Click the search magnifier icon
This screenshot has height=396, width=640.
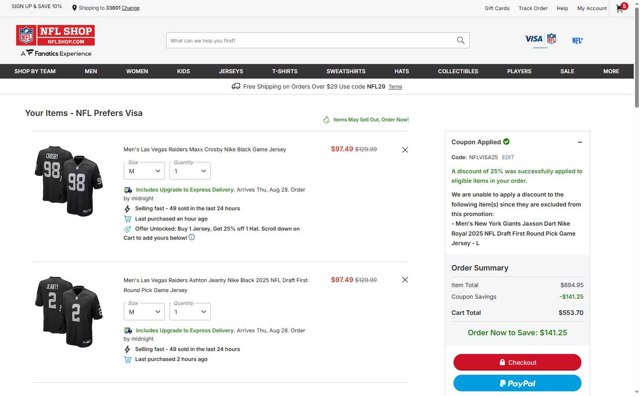point(460,40)
